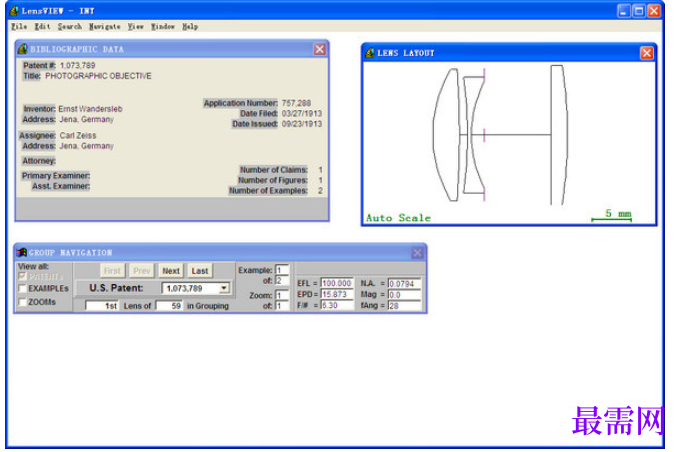Click the EFL value field
The width and height of the screenshot is (684, 452).
pos(337,283)
